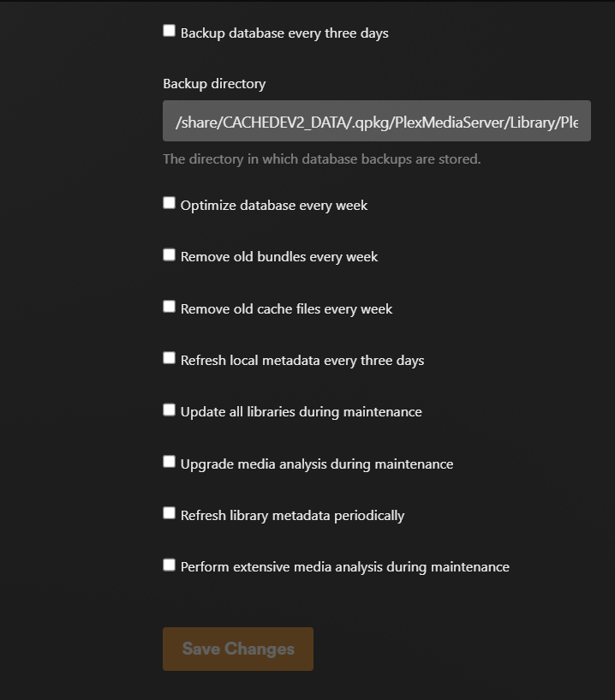Toggle the Remove old cache files checkbox
The width and height of the screenshot is (615, 700).
point(170,307)
